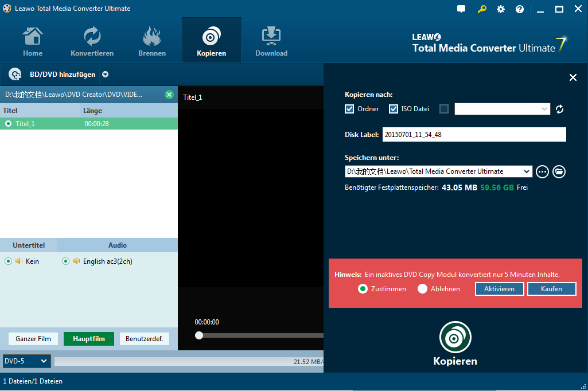Click the 43.05 MB required space value
588x391 pixels.
[x=460, y=187]
